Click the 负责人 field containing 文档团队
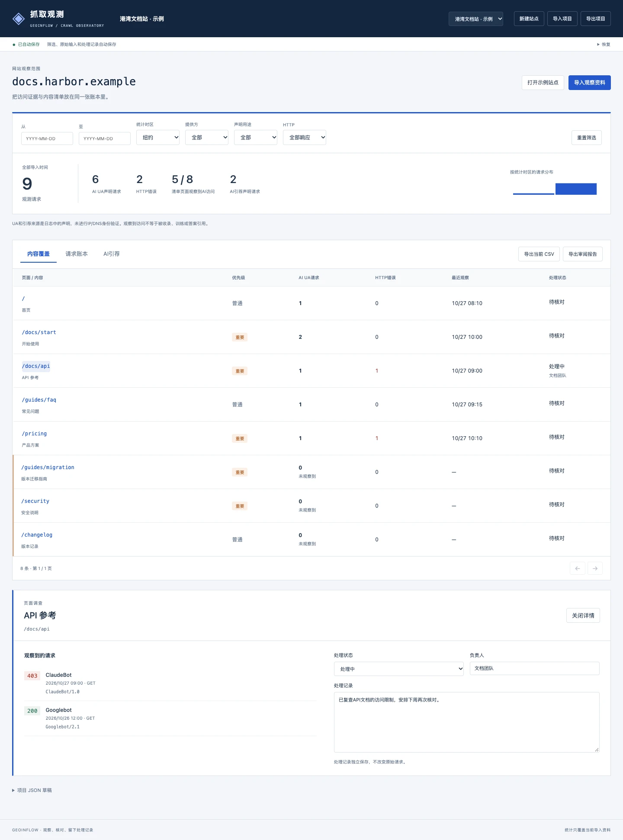The image size is (623, 840). (535, 668)
